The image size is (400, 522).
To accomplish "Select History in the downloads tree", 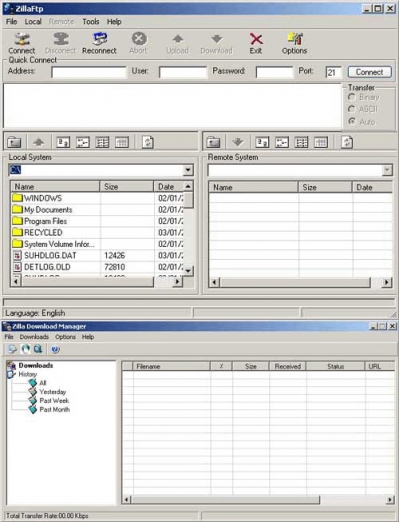I will tap(27, 374).
